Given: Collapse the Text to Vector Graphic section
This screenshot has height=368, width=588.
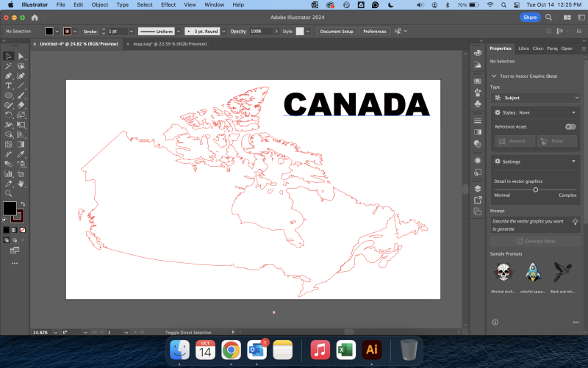Looking at the screenshot, I should pos(495,76).
